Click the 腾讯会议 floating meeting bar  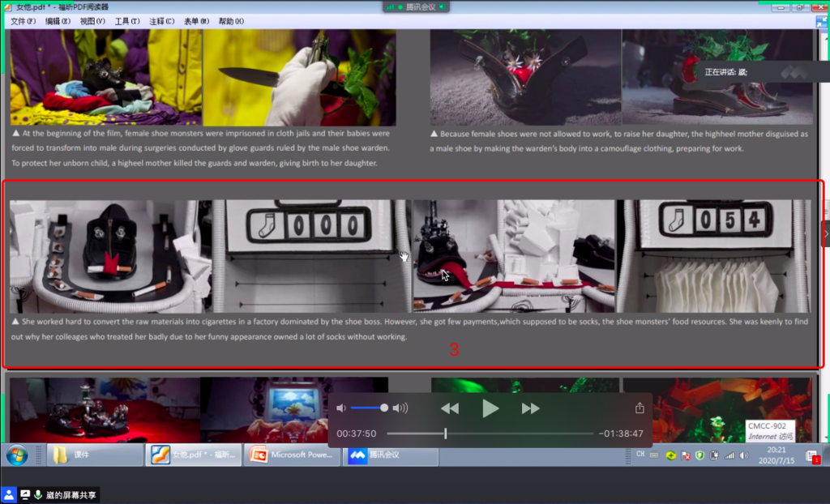click(416, 6)
